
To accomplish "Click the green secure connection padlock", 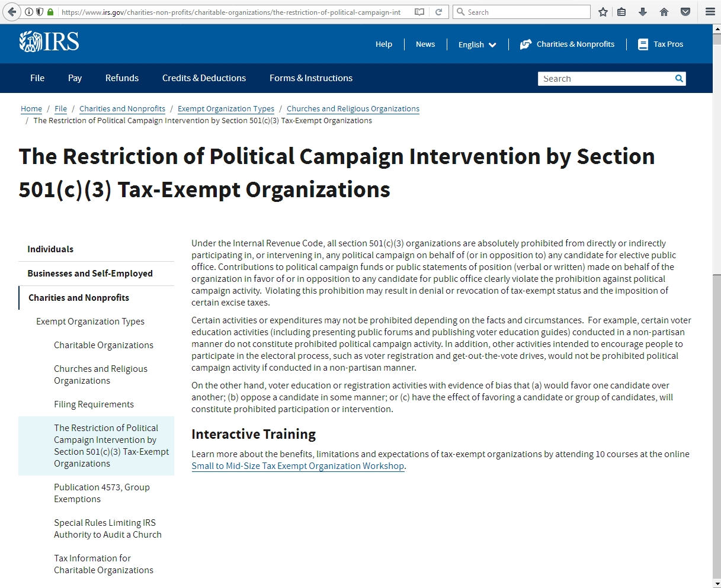I will pos(50,12).
